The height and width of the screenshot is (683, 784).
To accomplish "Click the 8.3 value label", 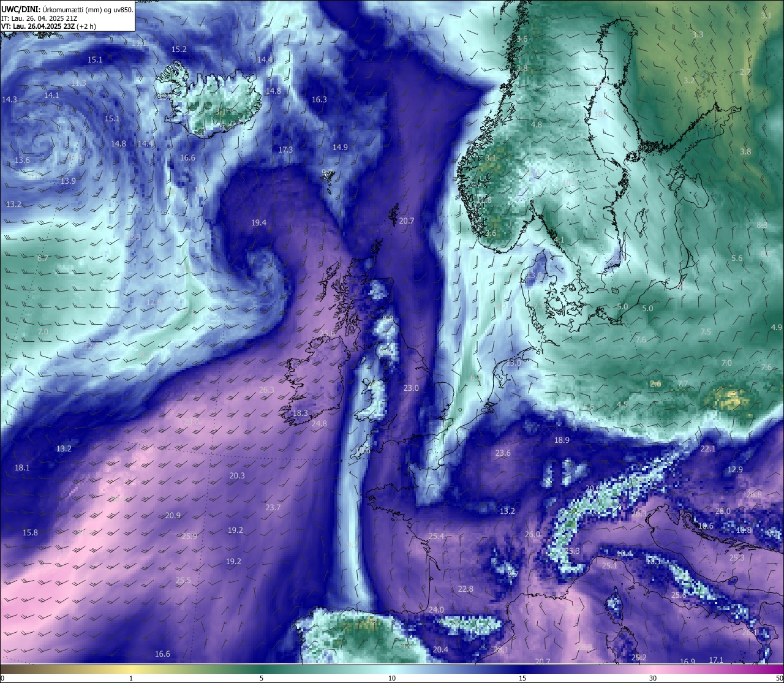I will click(x=762, y=225).
